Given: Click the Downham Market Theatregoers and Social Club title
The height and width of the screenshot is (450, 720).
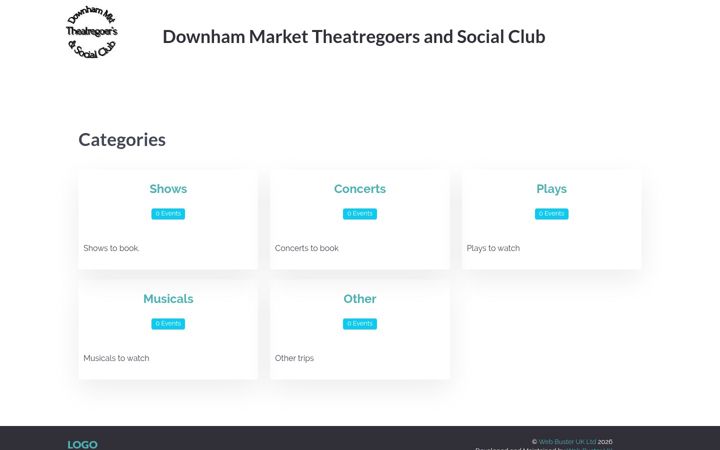Looking at the screenshot, I should [354, 37].
